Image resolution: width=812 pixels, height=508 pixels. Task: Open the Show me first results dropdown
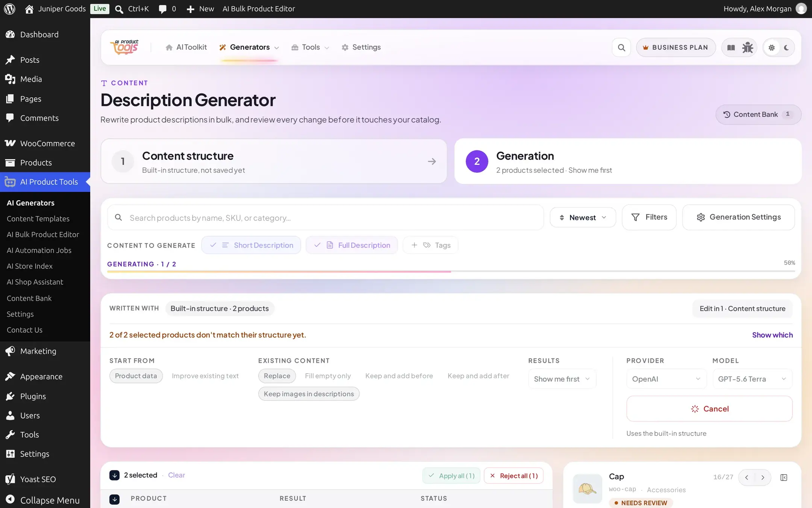pyautogui.click(x=562, y=379)
